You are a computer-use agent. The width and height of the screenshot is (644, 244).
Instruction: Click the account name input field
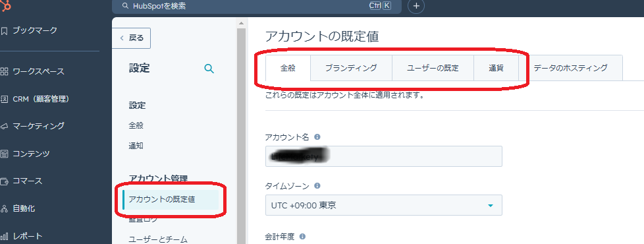click(384, 156)
